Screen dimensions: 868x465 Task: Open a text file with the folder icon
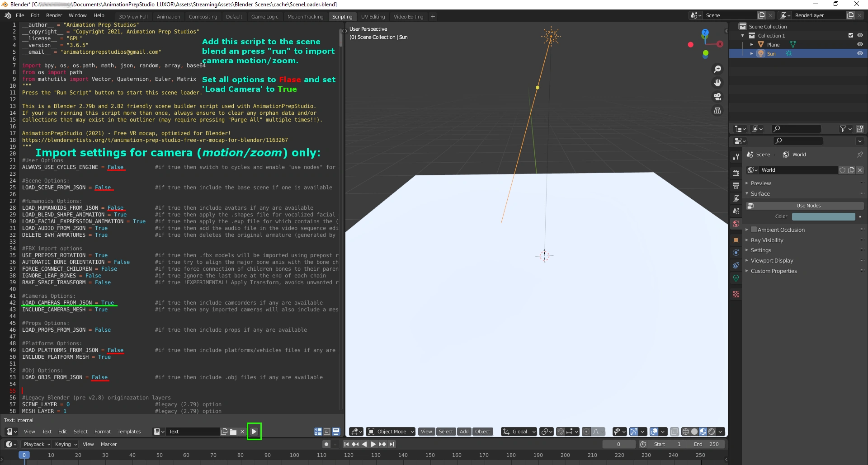[233, 432]
